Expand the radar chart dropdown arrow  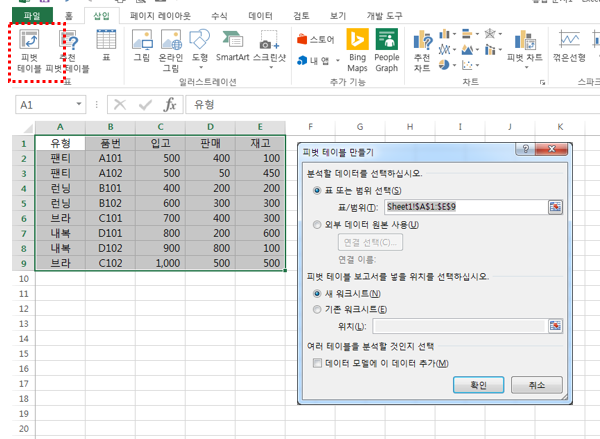point(500,34)
